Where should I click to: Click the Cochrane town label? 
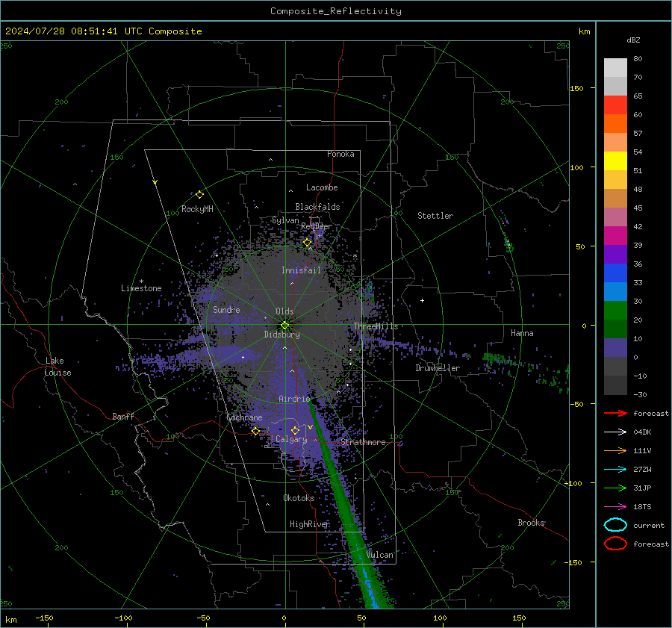click(244, 417)
